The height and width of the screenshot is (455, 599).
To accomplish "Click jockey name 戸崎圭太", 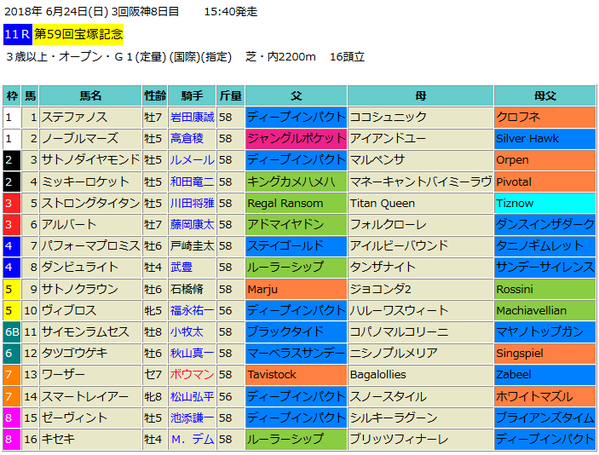I will 192,246.
